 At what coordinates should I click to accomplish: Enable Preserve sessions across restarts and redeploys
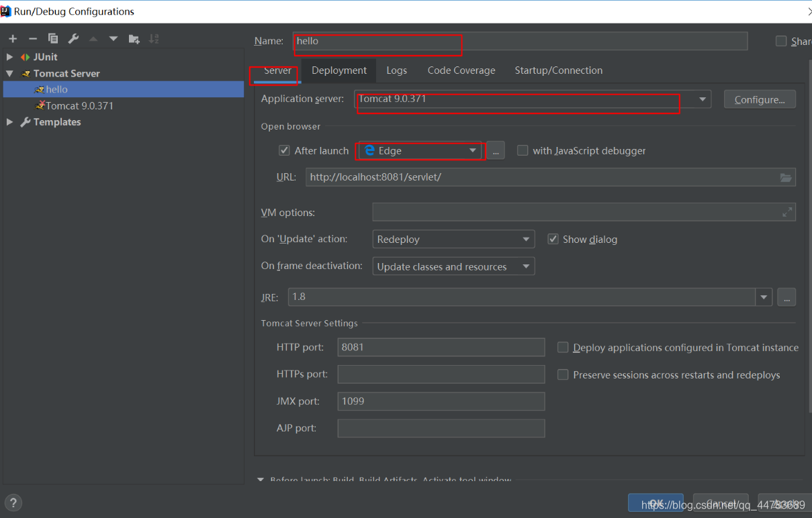[x=563, y=375]
